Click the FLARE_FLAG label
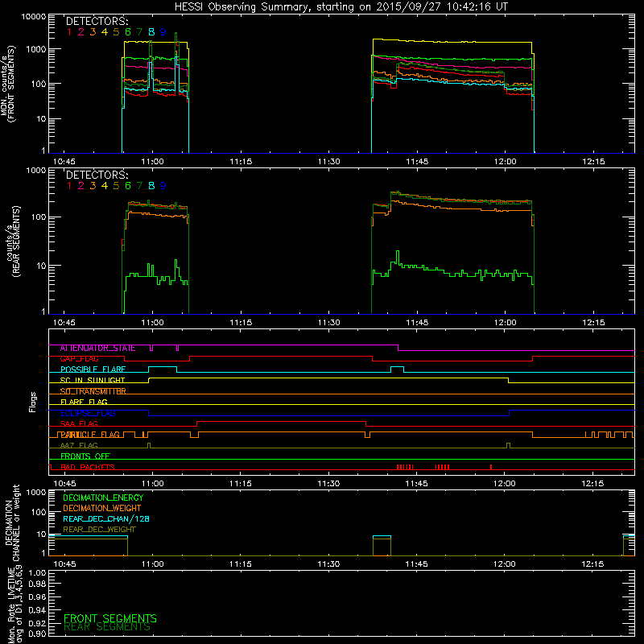This screenshot has width=644, height=644. click(84, 402)
